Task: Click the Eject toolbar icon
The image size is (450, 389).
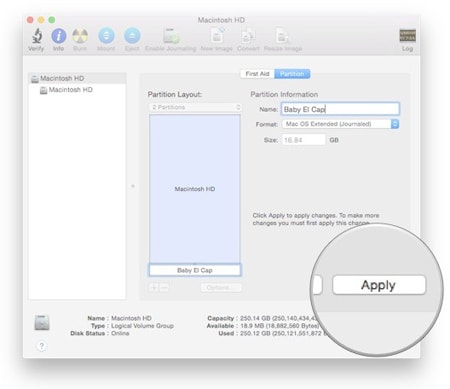Action: (x=132, y=36)
